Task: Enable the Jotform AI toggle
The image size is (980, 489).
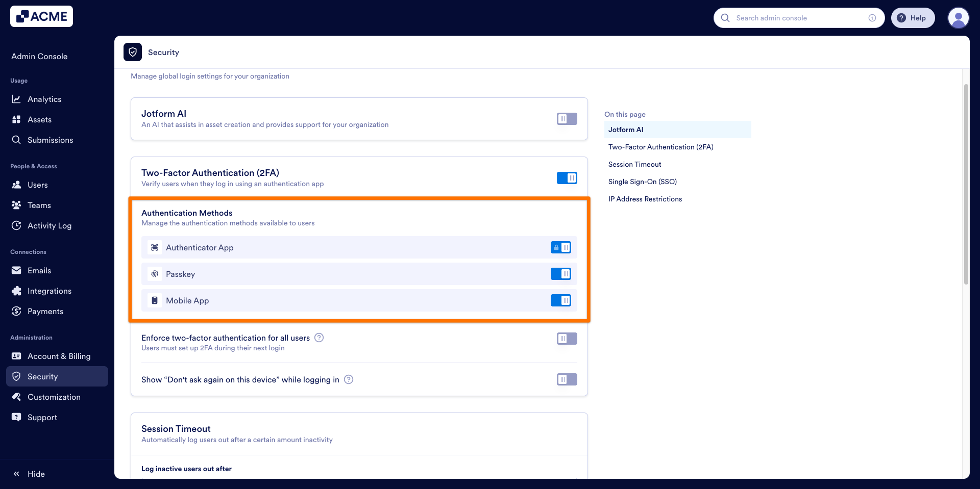Action: (567, 119)
